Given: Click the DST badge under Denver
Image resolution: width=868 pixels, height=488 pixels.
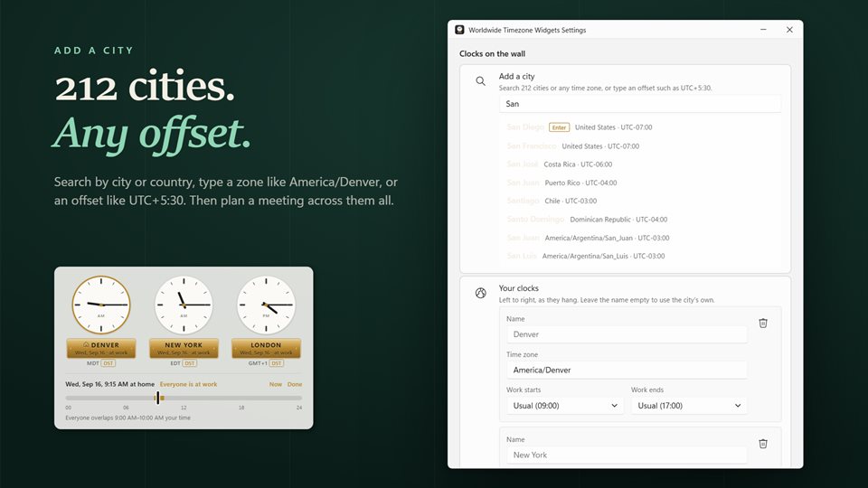Looking at the screenshot, I should pos(108,363).
